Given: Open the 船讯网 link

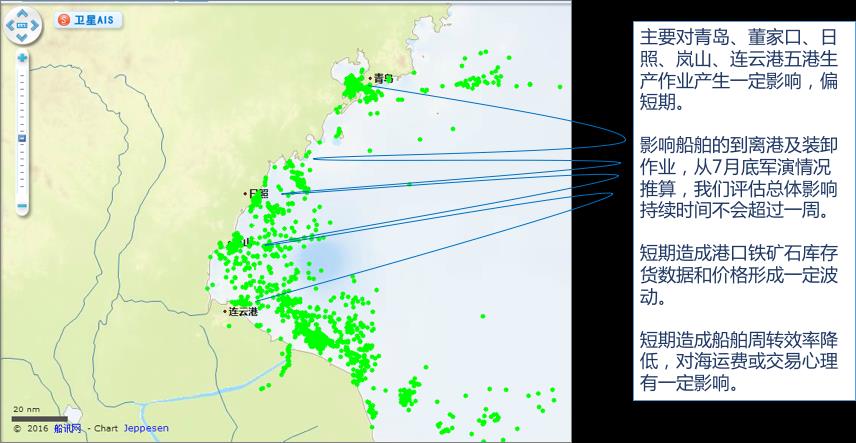Looking at the screenshot, I should coord(67,428).
